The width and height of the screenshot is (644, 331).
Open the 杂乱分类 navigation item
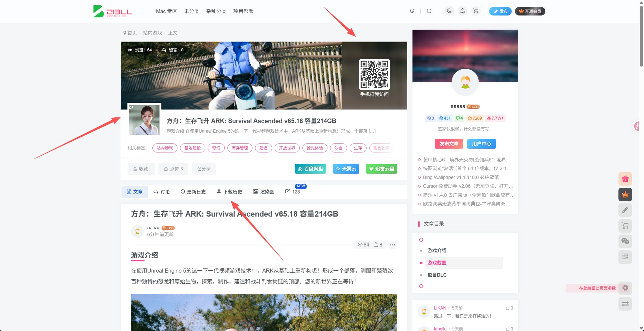point(216,11)
